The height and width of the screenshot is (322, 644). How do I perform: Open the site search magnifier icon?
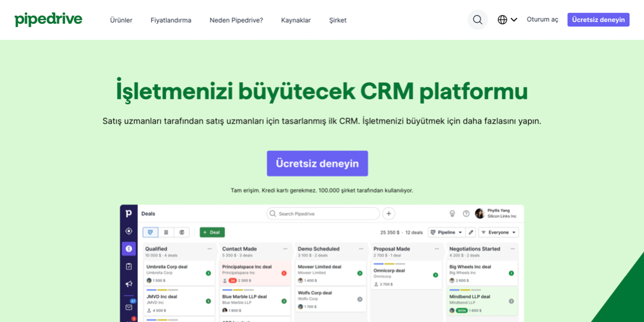coord(477,20)
